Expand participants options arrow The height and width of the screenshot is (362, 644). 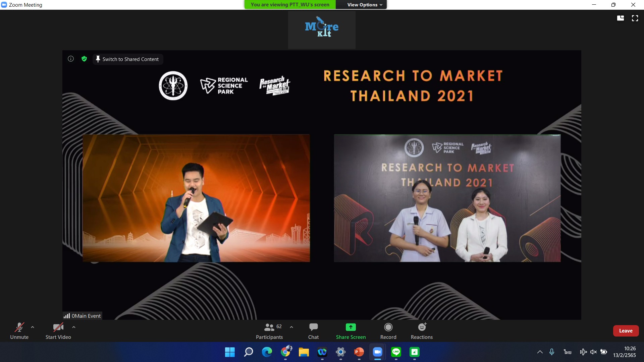[x=291, y=327]
